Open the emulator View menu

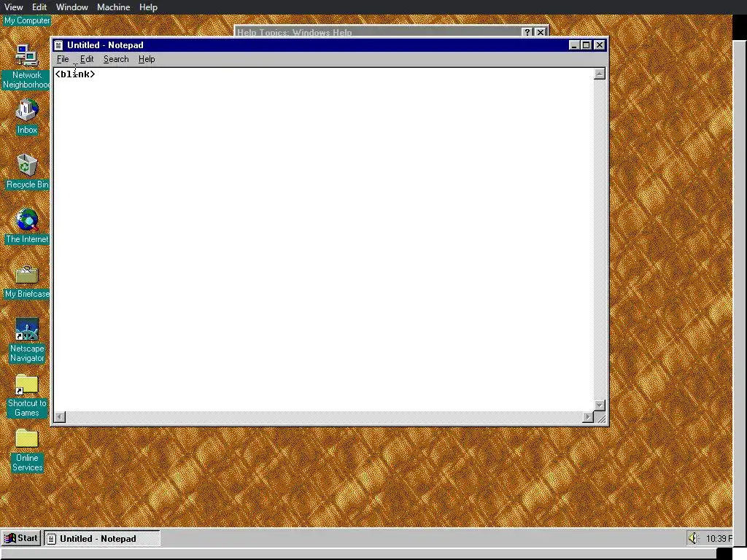13,7
